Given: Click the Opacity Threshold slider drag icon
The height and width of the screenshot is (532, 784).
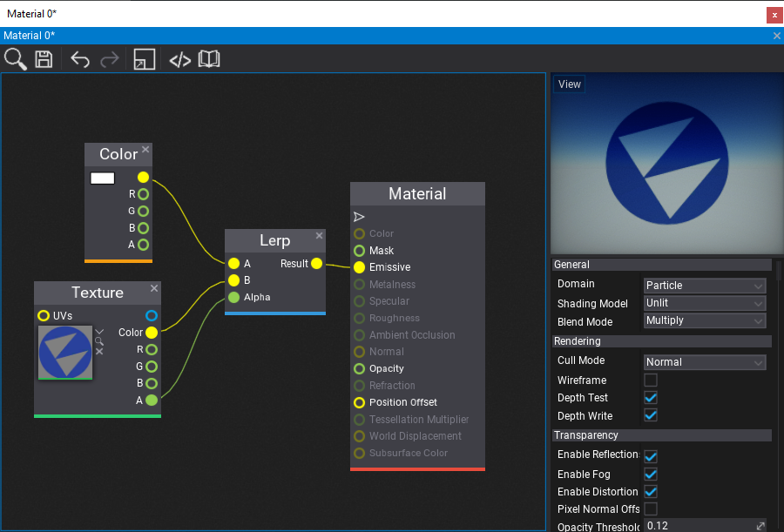Looking at the screenshot, I should click(760, 526).
